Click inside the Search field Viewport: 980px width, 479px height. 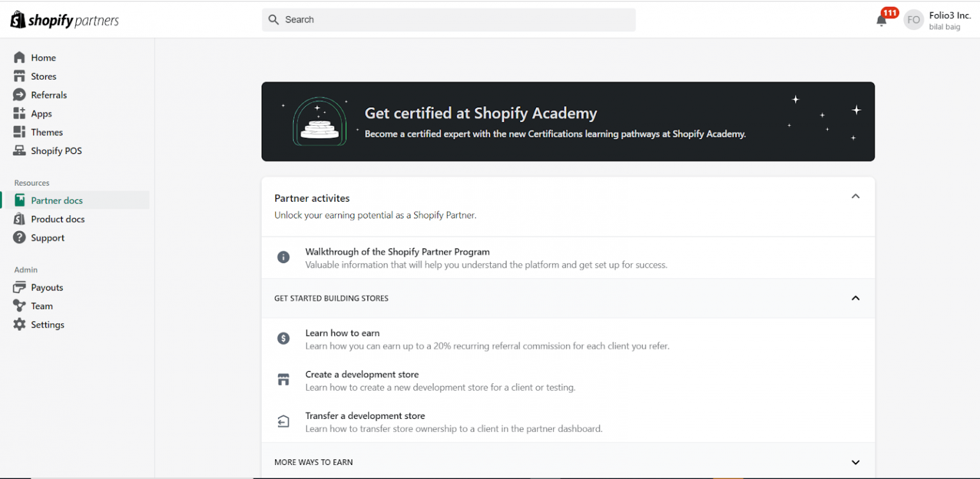coord(448,20)
